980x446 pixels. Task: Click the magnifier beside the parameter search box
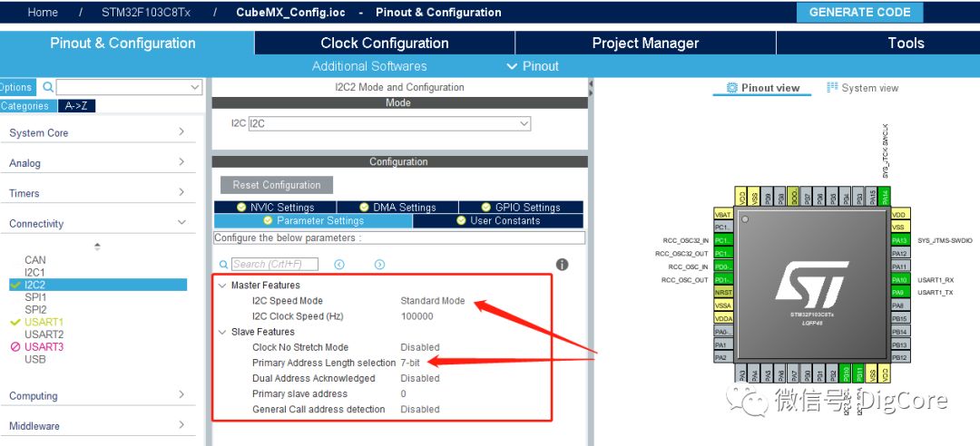coord(223,265)
